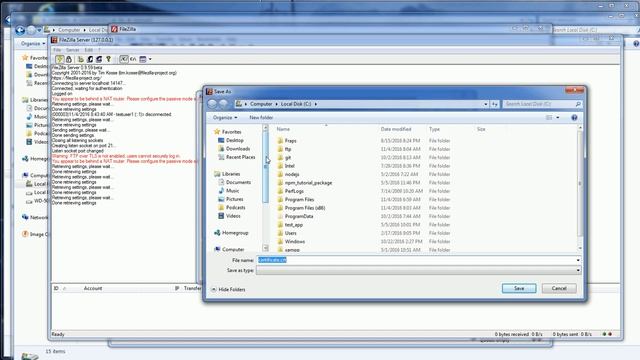The image size is (640, 360).
Task: Open the File name dropdown arrow
Action: point(578,260)
